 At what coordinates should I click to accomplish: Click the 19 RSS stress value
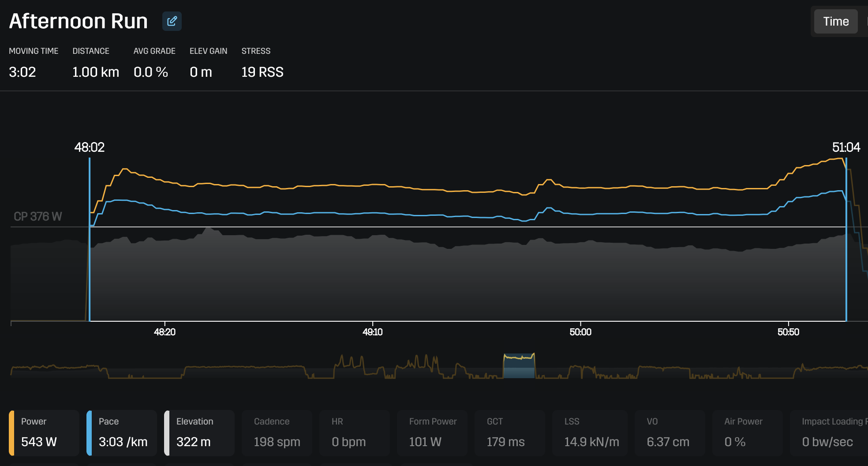click(262, 72)
